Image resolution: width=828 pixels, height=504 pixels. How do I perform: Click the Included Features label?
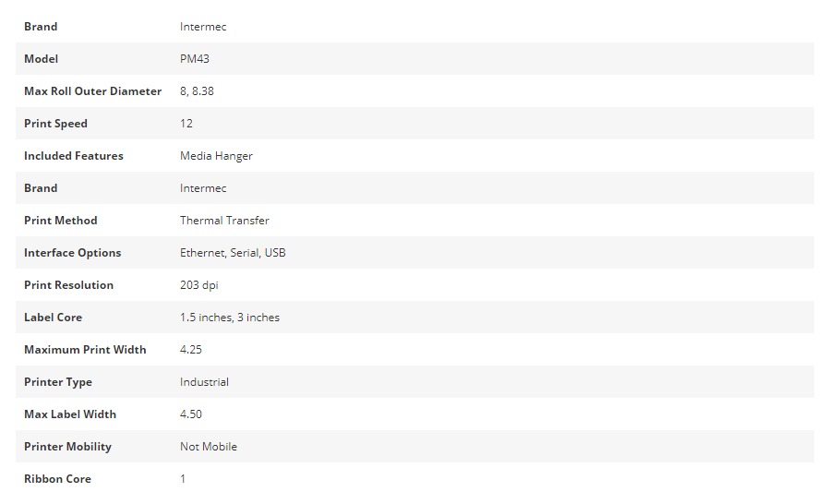pos(73,156)
